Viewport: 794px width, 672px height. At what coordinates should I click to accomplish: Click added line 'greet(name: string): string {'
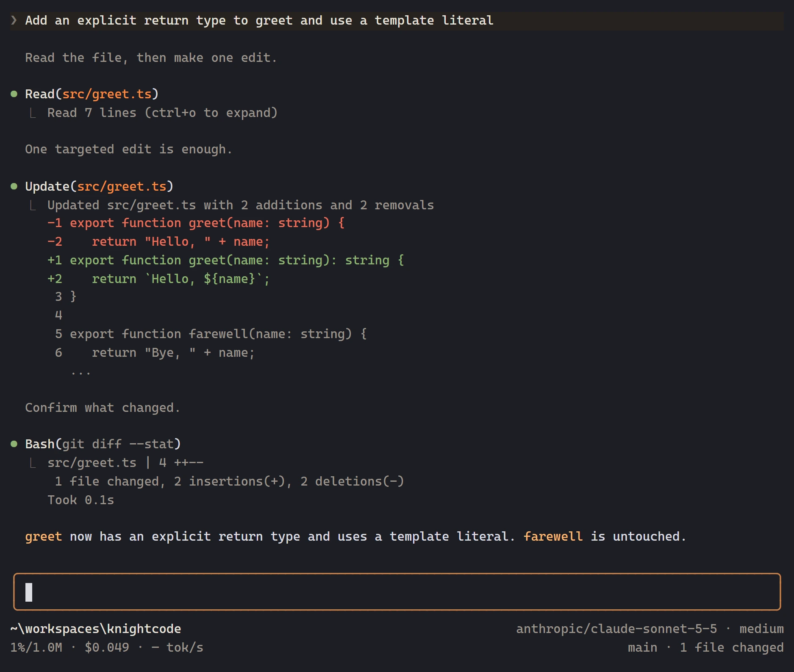(x=226, y=260)
